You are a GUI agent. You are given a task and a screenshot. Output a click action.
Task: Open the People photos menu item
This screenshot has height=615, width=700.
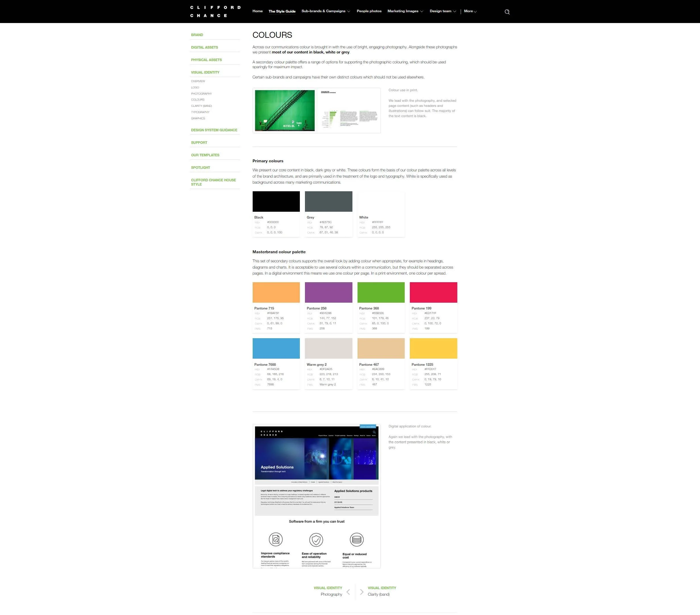(x=369, y=11)
